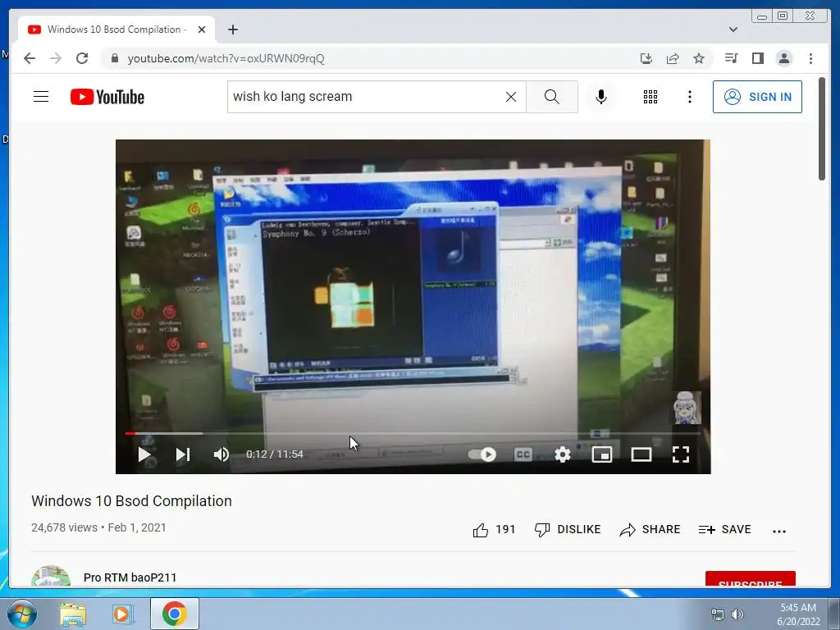Open the network tray icon

pyautogui.click(x=717, y=614)
